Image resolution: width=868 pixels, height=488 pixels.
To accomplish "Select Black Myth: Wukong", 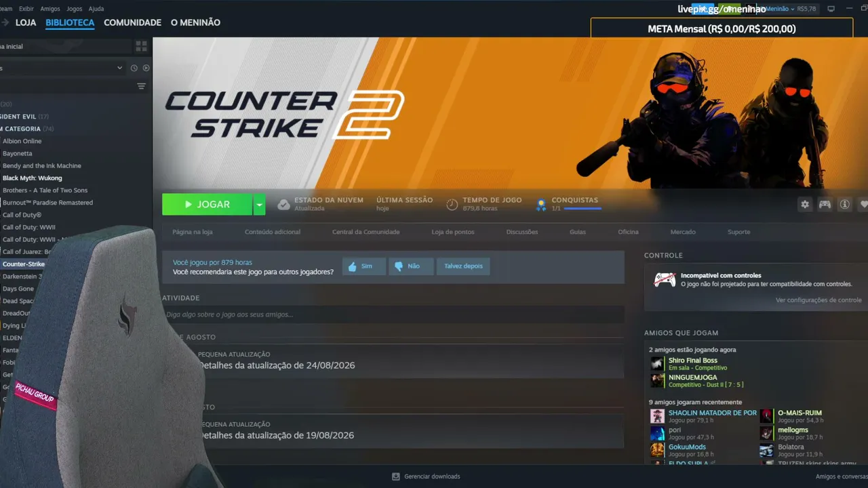I will [x=33, y=178].
